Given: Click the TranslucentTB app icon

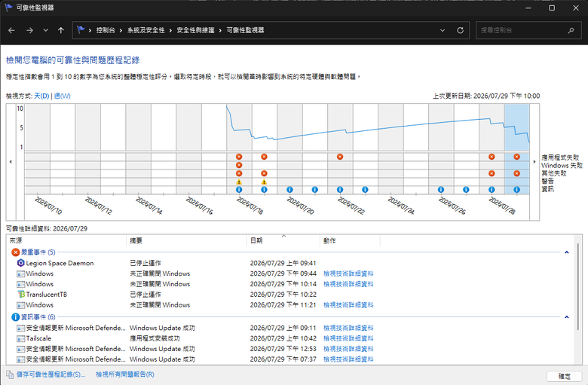Looking at the screenshot, I should tap(21, 295).
